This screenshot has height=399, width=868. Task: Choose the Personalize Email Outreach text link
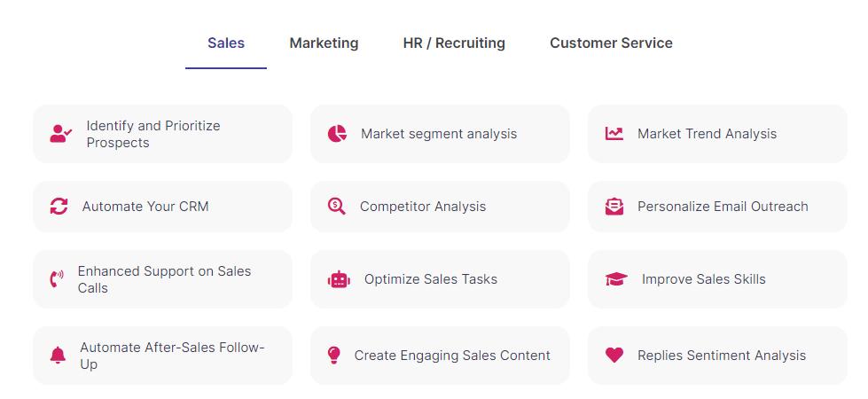coord(723,207)
